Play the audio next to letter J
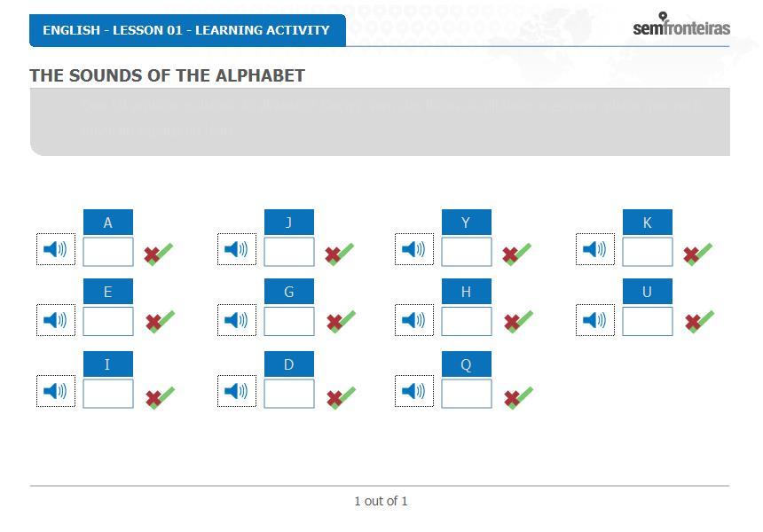 click(237, 249)
